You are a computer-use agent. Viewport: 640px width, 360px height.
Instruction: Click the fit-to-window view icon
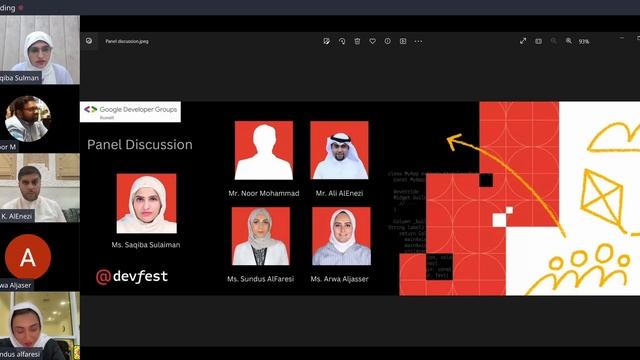[538, 41]
